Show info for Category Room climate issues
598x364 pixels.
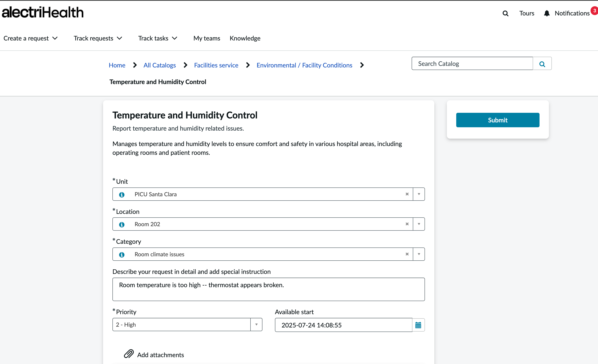(122, 255)
